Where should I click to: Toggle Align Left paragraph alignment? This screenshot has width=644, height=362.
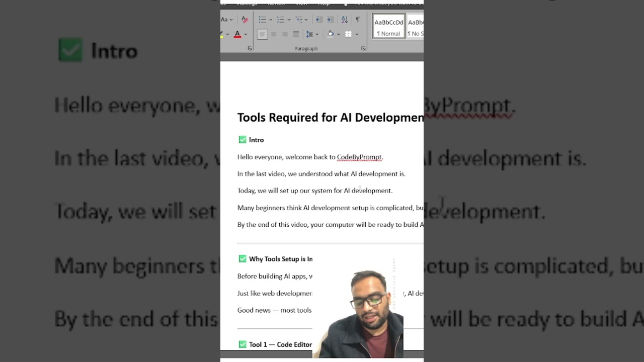(262, 34)
